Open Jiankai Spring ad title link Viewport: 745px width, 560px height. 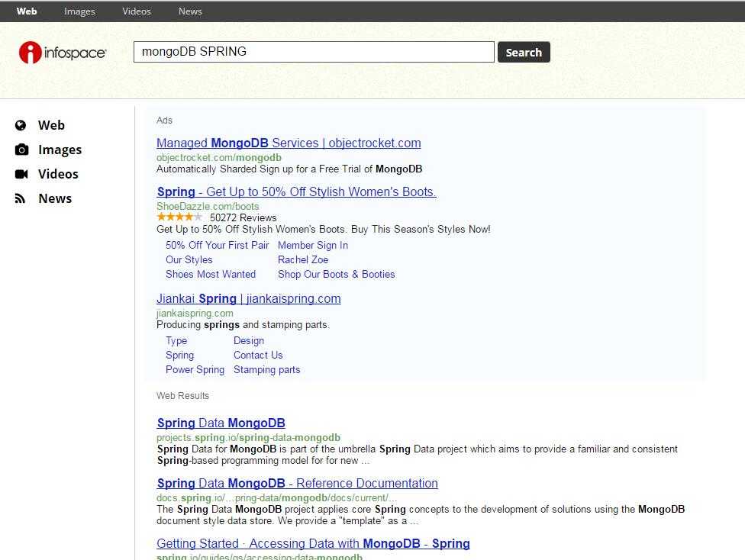coord(249,299)
